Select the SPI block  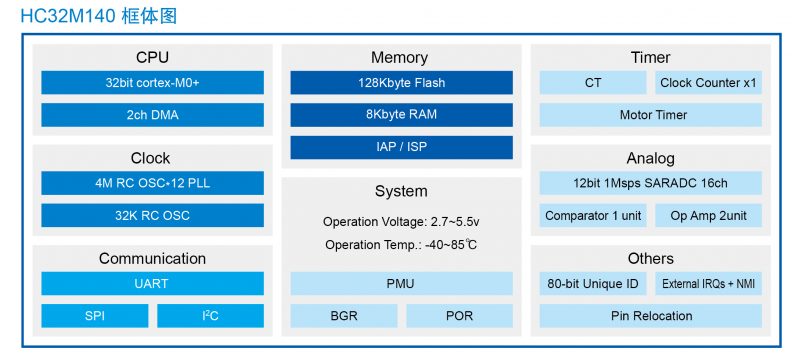coord(94,316)
